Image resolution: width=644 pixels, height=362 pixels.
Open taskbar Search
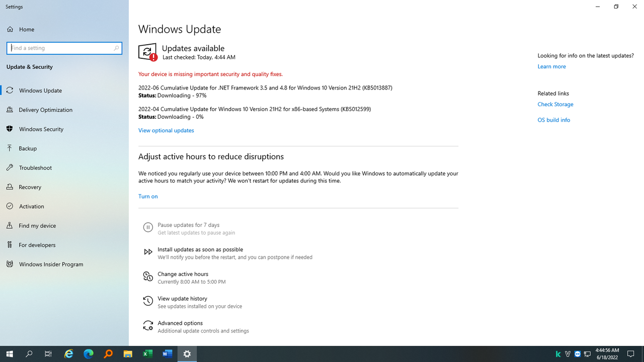pyautogui.click(x=29, y=354)
